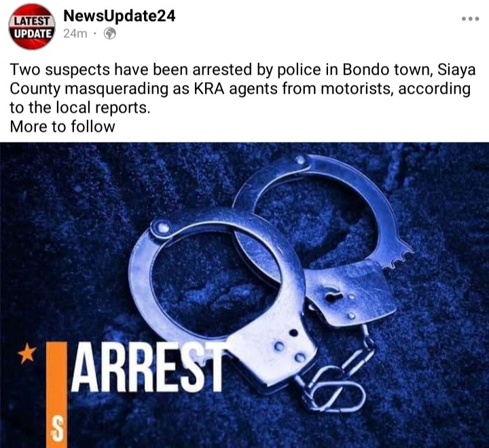Click the orange vertical bar beside ARREST
Viewport: 489px width, 448px height.
(x=56, y=394)
